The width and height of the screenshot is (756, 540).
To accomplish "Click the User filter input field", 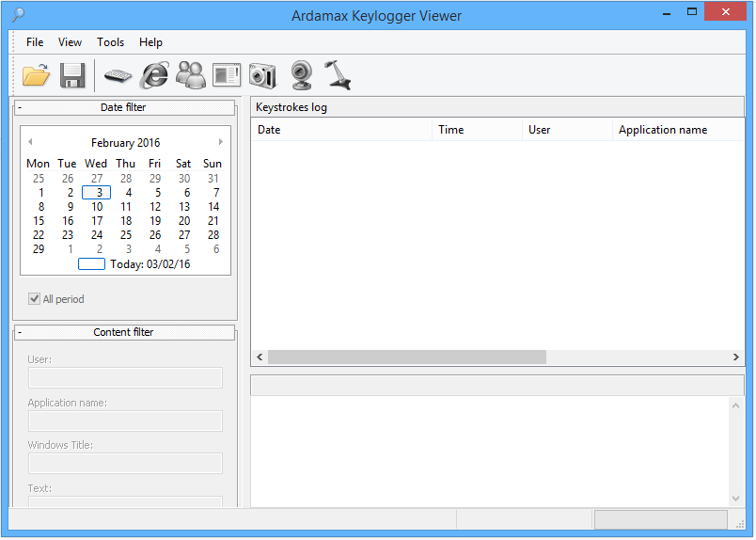I will coord(125,378).
